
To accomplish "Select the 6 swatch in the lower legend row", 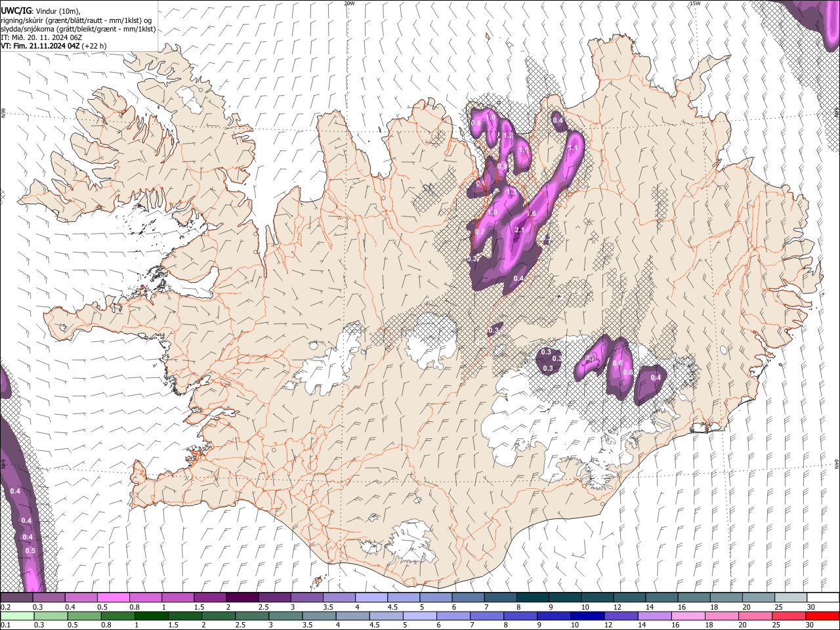I will (x=452, y=616).
